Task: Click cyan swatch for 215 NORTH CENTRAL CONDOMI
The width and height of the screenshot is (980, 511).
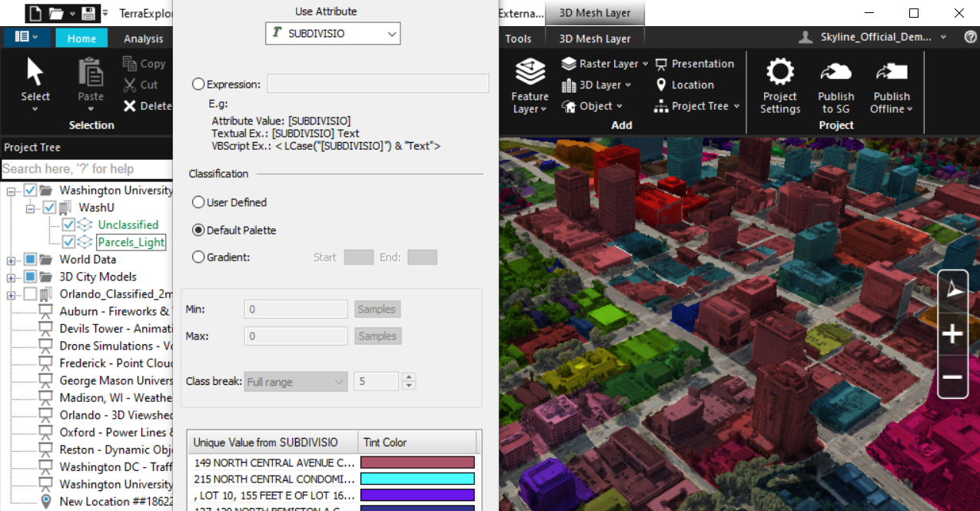Action: click(417, 479)
